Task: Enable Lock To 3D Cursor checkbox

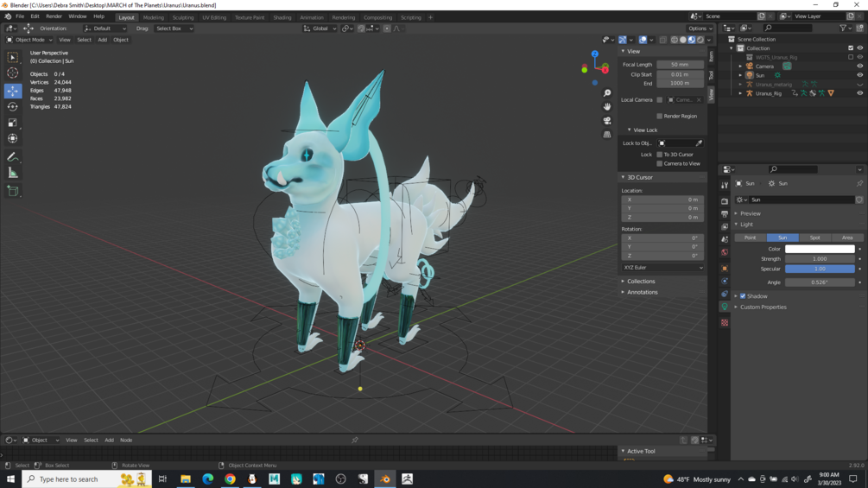Action: [659, 155]
